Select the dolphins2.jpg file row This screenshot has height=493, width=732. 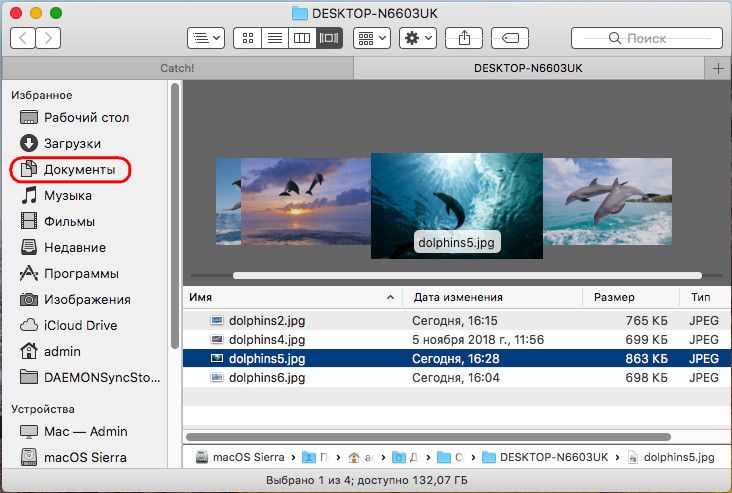click(266, 320)
